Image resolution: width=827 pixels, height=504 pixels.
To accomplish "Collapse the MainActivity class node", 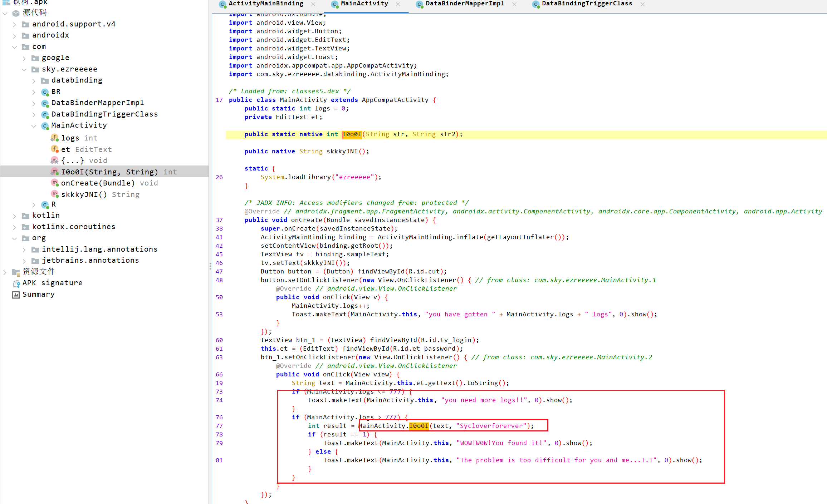I will click(34, 126).
